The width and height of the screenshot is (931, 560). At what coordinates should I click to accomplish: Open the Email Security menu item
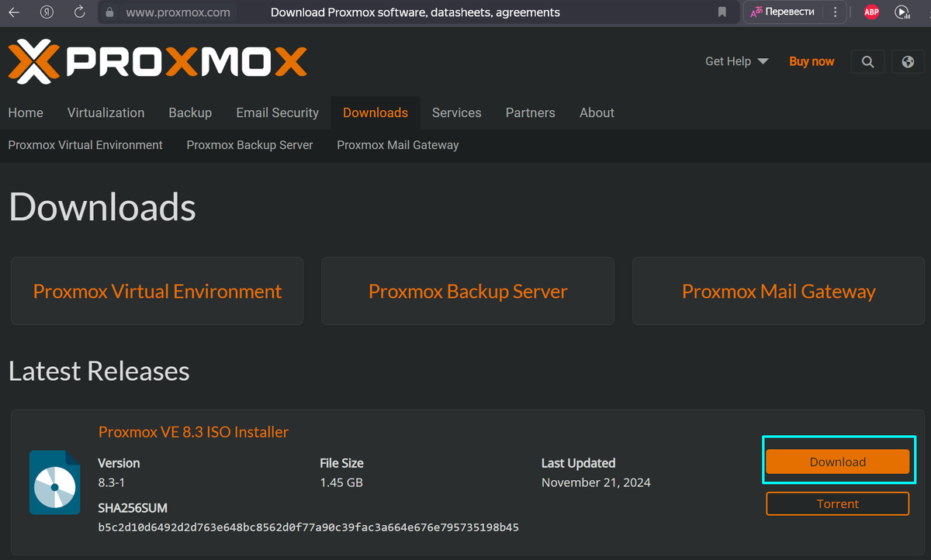click(277, 112)
